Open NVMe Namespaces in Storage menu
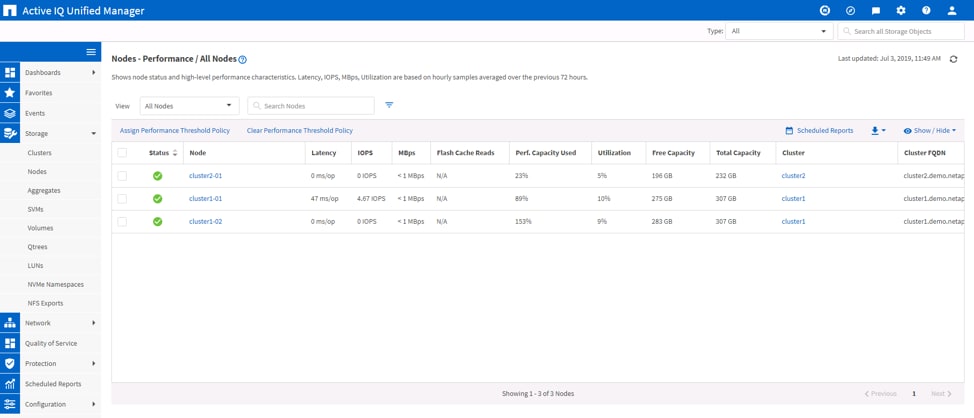 click(x=55, y=284)
